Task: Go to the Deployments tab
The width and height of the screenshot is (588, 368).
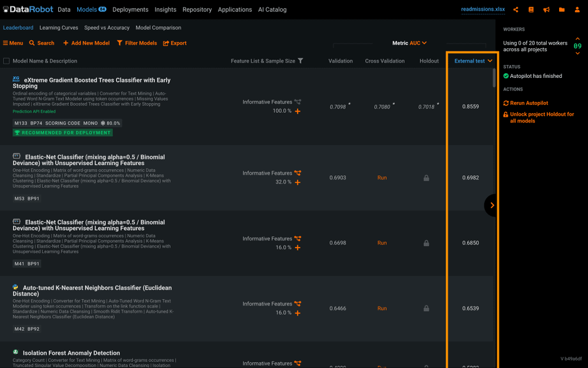Action: point(130,10)
